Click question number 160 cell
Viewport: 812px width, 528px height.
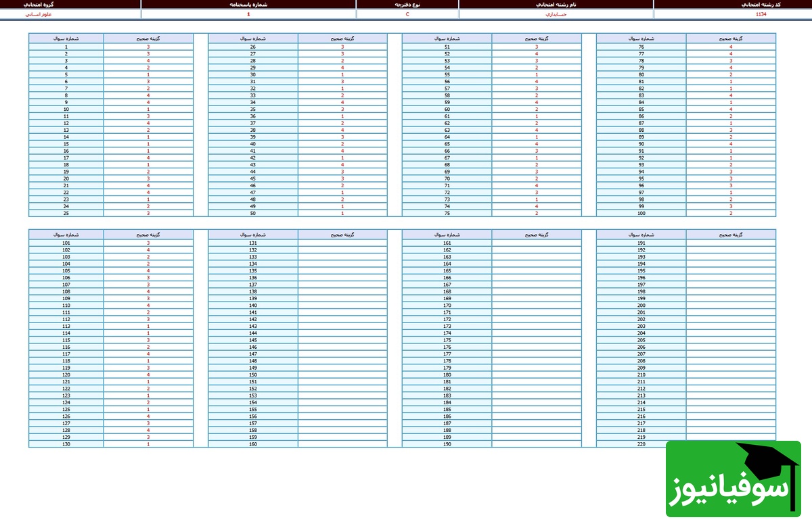tap(253, 444)
